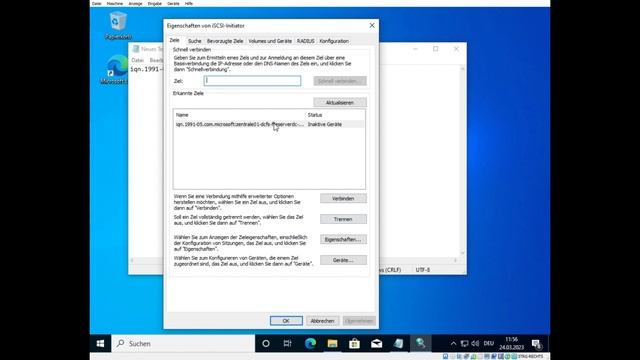
Task: Focus the Ziel text input field
Action: [252, 81]
